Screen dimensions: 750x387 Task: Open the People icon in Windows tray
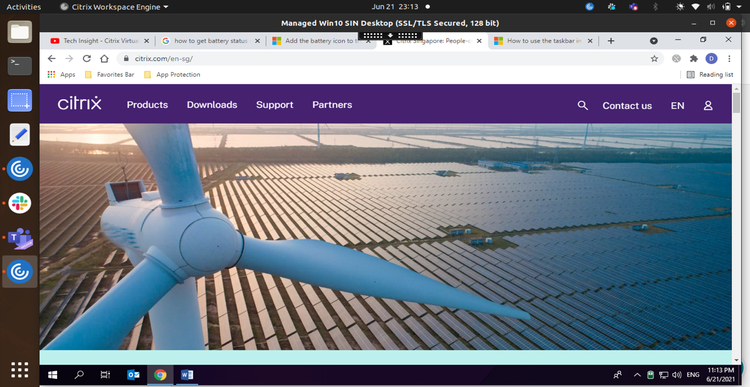tap(618, 375)
